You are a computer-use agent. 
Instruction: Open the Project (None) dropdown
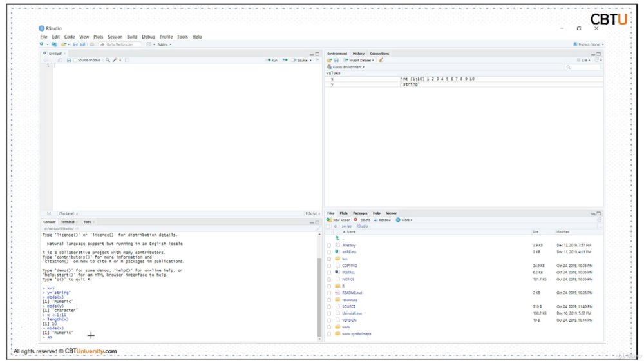(x=589, y=44)
